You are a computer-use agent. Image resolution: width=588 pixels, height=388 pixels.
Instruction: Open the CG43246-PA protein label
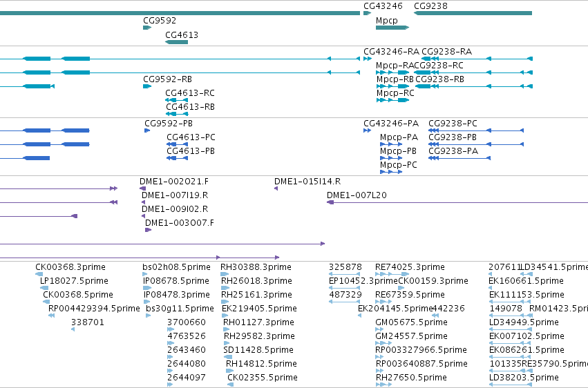(x=391, y=124)
